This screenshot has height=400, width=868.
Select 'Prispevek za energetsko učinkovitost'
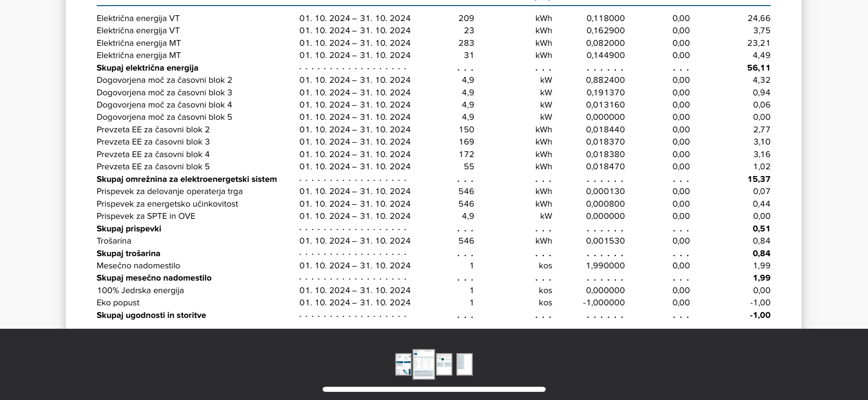point(167,204)
